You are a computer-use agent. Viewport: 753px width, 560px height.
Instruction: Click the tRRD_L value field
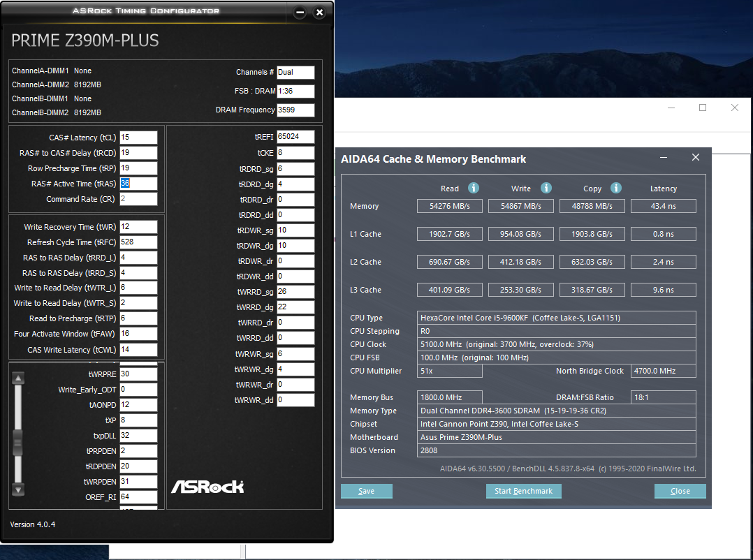pos(138,257)
